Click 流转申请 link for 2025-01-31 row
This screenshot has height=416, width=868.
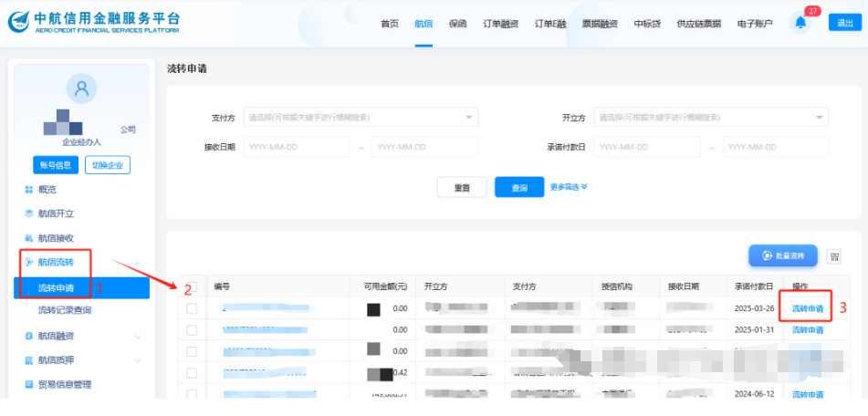pyautogui.click(x=808, y=330)
